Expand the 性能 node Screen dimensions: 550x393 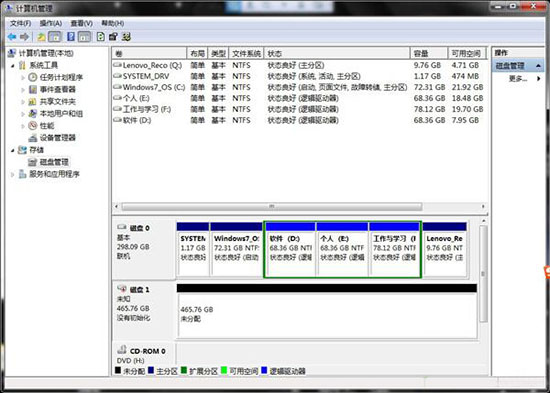coord(23,126)
